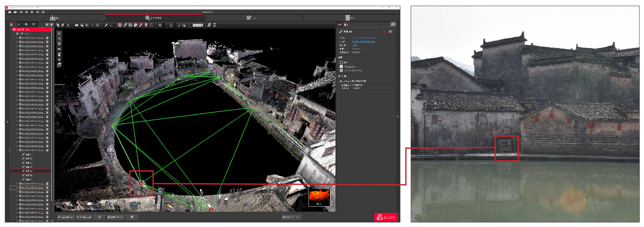Toggle the location pin marker icon

tap(146, 25)
